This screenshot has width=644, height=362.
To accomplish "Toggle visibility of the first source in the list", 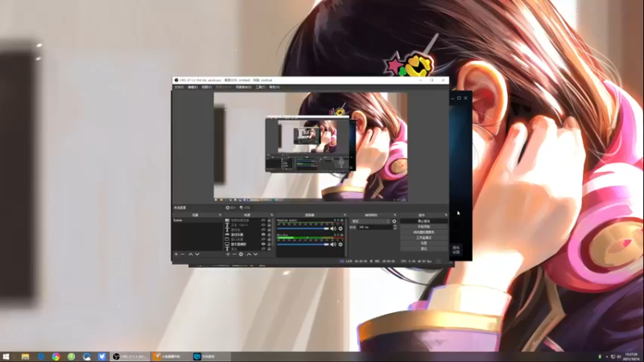I will (263, 220).
